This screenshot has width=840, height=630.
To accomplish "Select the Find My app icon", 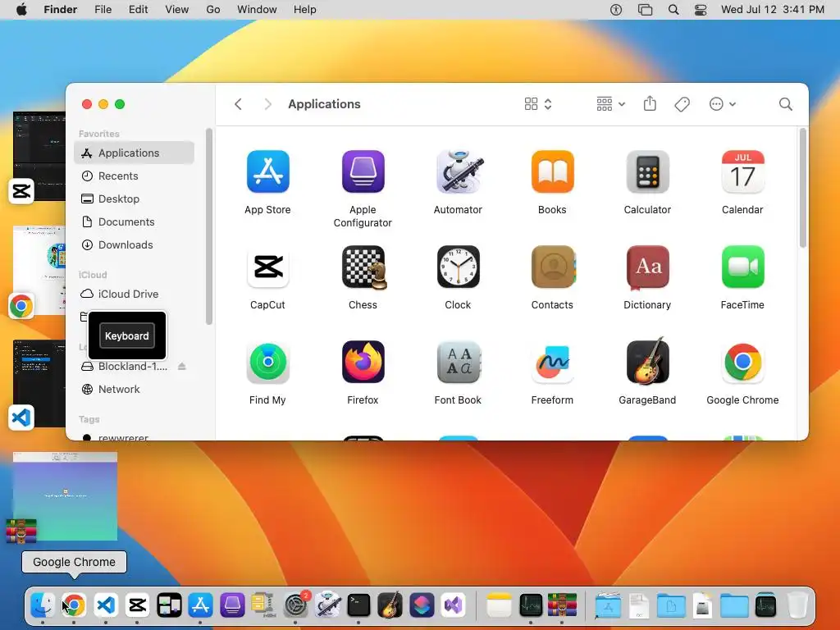I will pyautogui.click(x=268, y=362).
